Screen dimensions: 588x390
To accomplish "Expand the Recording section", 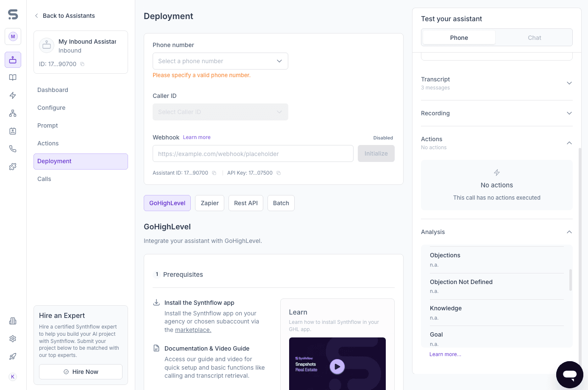I will 569,113.
